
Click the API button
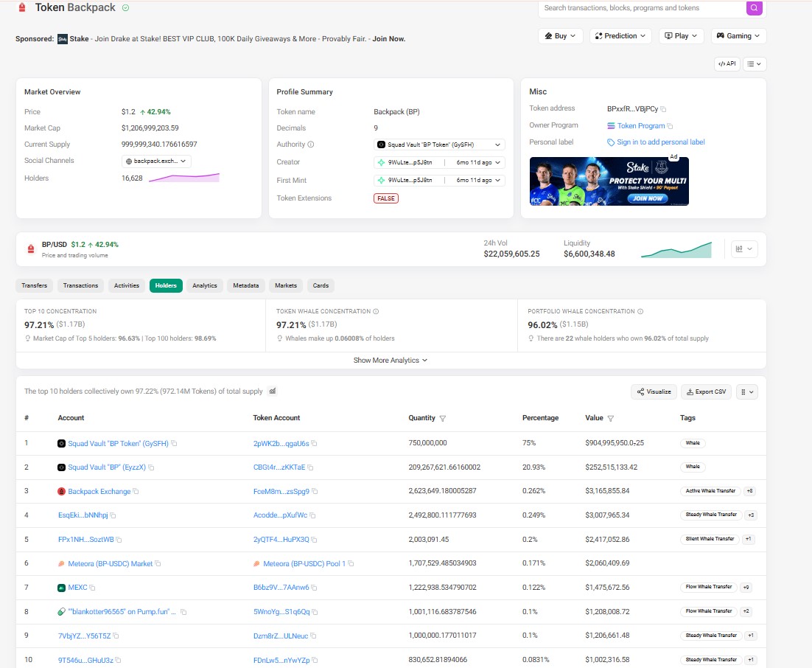(x=727, y=63)
